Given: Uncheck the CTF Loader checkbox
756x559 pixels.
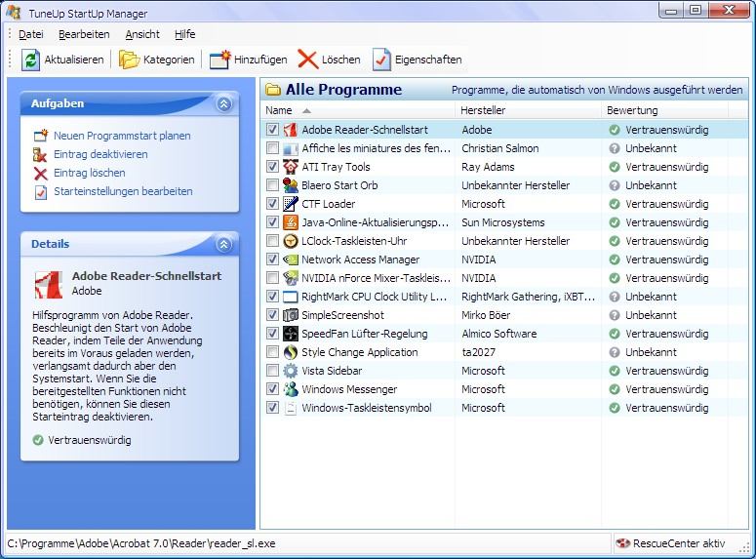Looking at the screenshot, I should (272, 204).
